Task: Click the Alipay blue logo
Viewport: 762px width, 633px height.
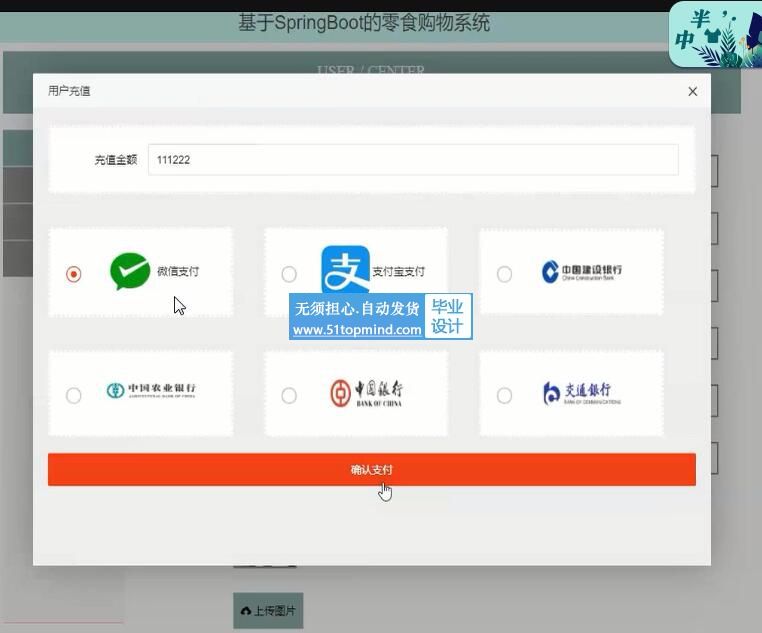Action: [x=345, y=270]
